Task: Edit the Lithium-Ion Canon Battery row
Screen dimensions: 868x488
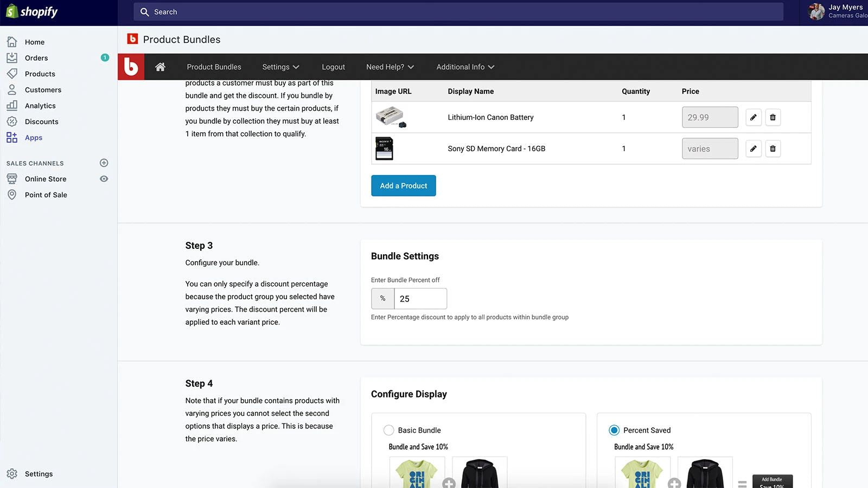Action: click(x=753, y=117)
